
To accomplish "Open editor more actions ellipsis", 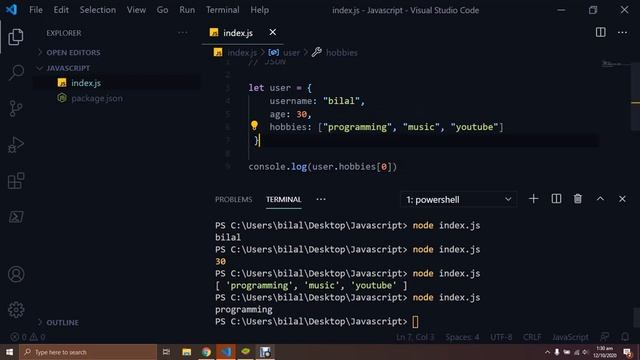I will 622,32.
